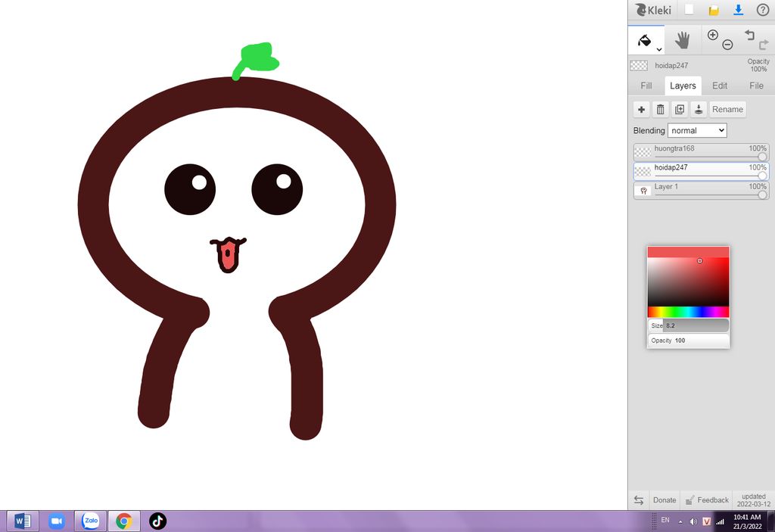Zoom in with the plus magnifier icon
This screenshot has width=775, height=532.
pos(713,35)
